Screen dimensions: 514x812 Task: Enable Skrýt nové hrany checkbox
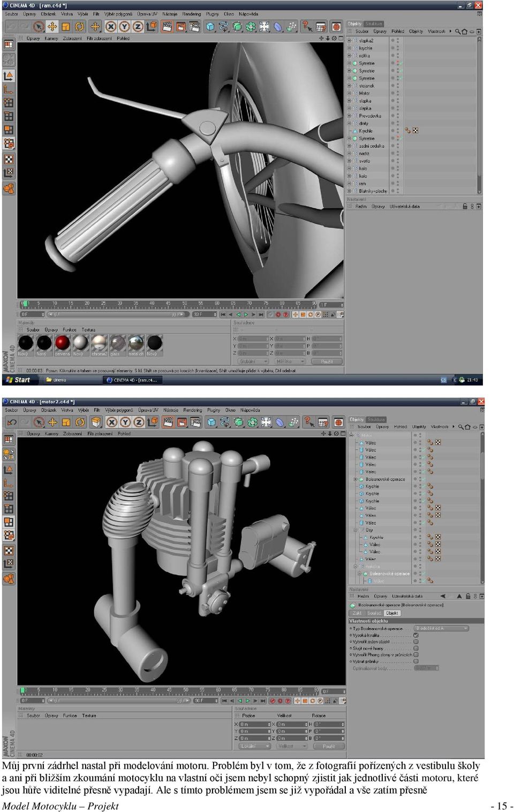coord(416,648)
